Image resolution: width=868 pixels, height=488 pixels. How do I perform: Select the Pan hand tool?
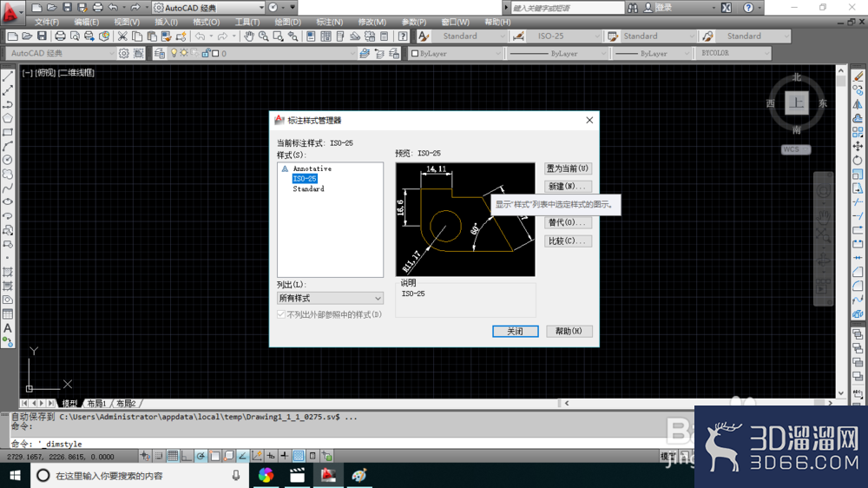click(249, 36)
